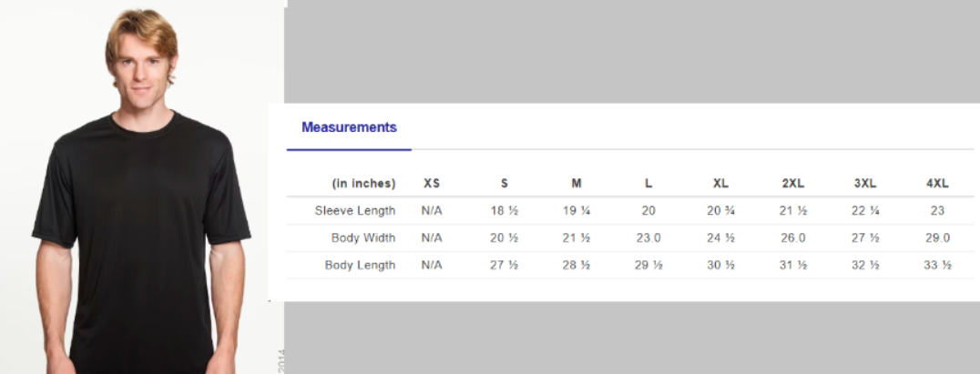
Task: Select Sleeve Length N/A cell under XS
Action: pos(432,210)
